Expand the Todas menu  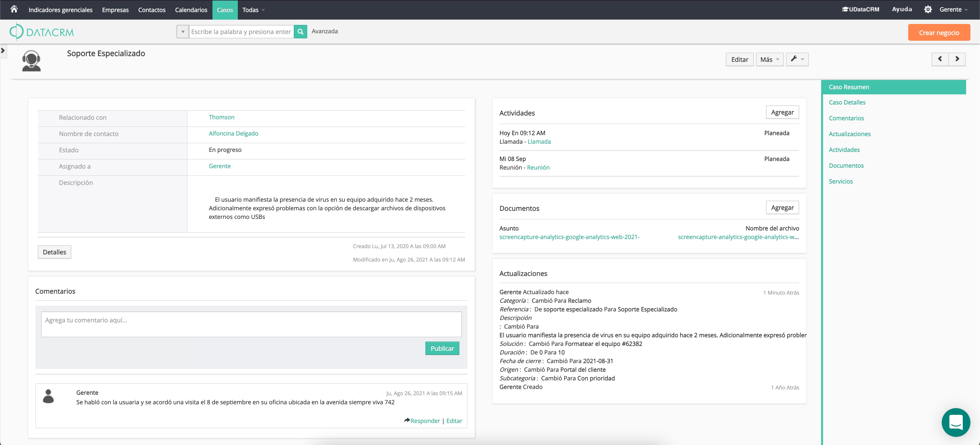click(253, 10)
